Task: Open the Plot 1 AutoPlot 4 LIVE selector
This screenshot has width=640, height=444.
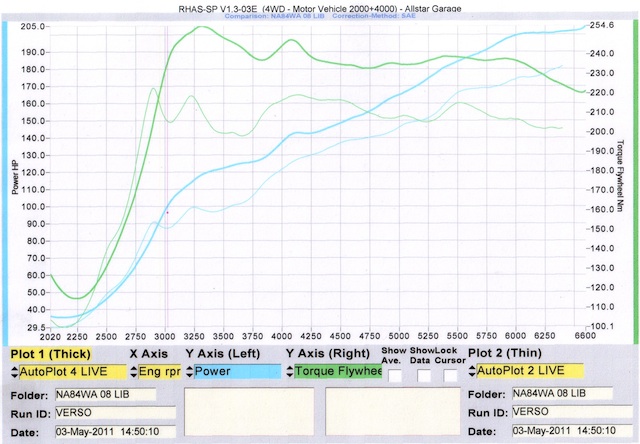Action: click(x=73, y=372)
